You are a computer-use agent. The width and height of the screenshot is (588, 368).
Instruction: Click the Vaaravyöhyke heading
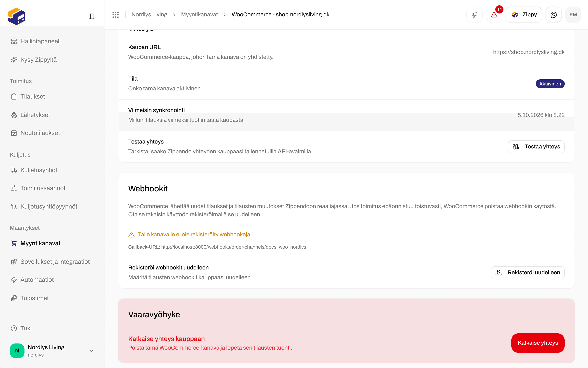pyautogui.click(x=154, y=315)
